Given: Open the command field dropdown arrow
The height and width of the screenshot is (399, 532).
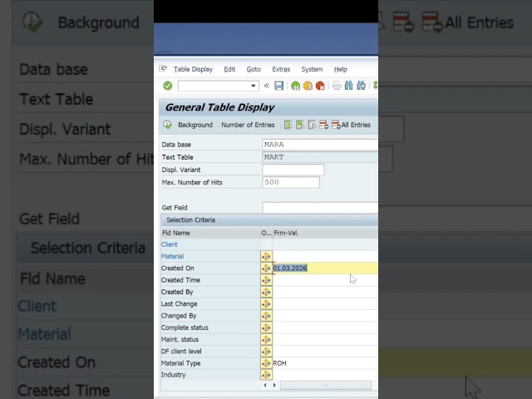Looking at the screenshot, I should point(253,86).
